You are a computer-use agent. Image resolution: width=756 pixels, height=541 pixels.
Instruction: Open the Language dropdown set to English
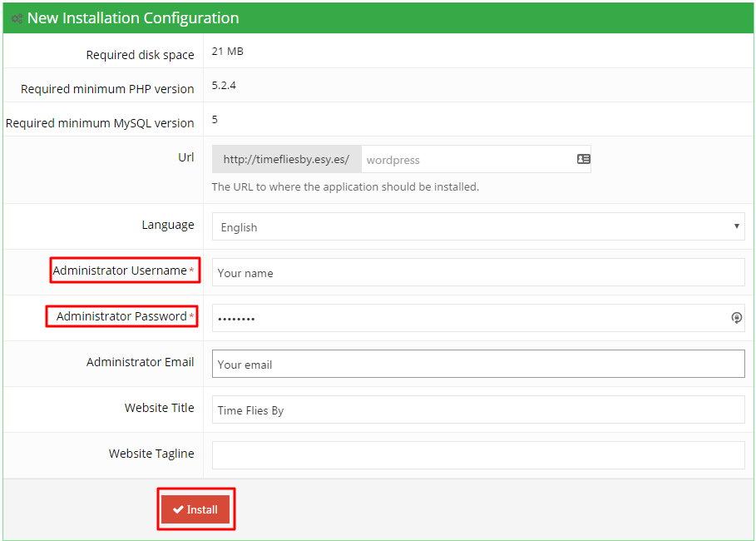[x=478, y=226]
